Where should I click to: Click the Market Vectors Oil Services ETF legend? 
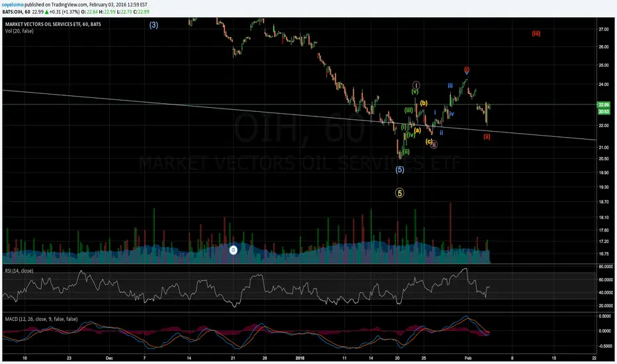click(x=53, y=24)
